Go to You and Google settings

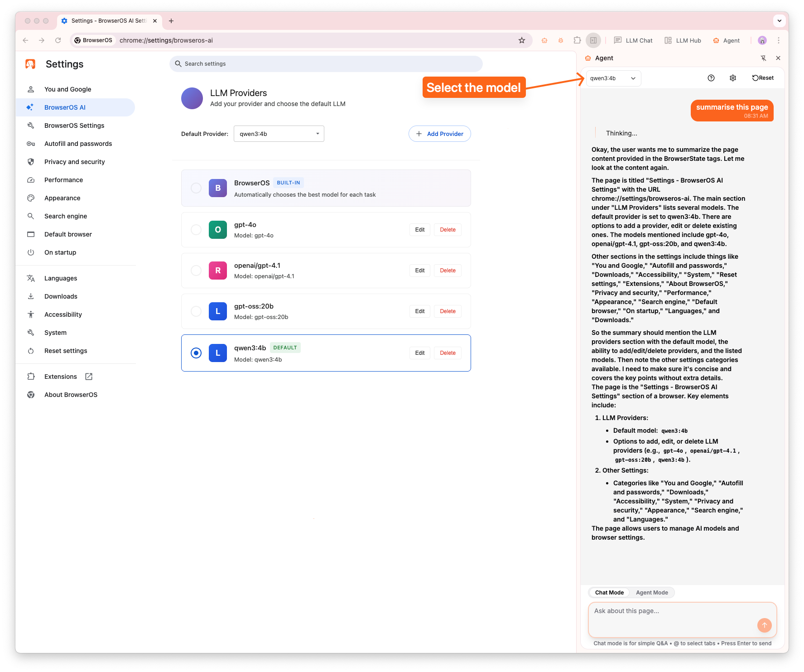pyautogui.click(x=75, y=89)
